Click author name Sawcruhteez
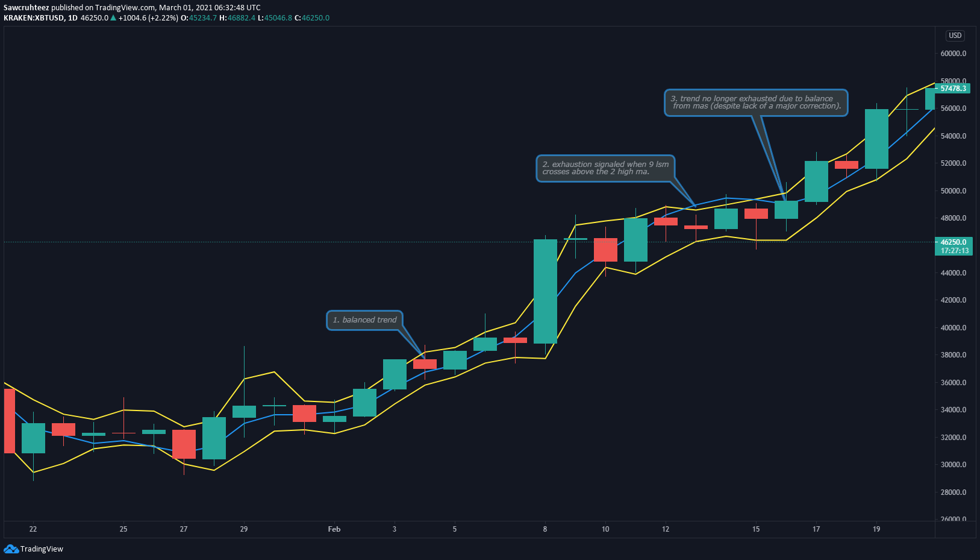The image size is (980, 560). click(26, 8)
